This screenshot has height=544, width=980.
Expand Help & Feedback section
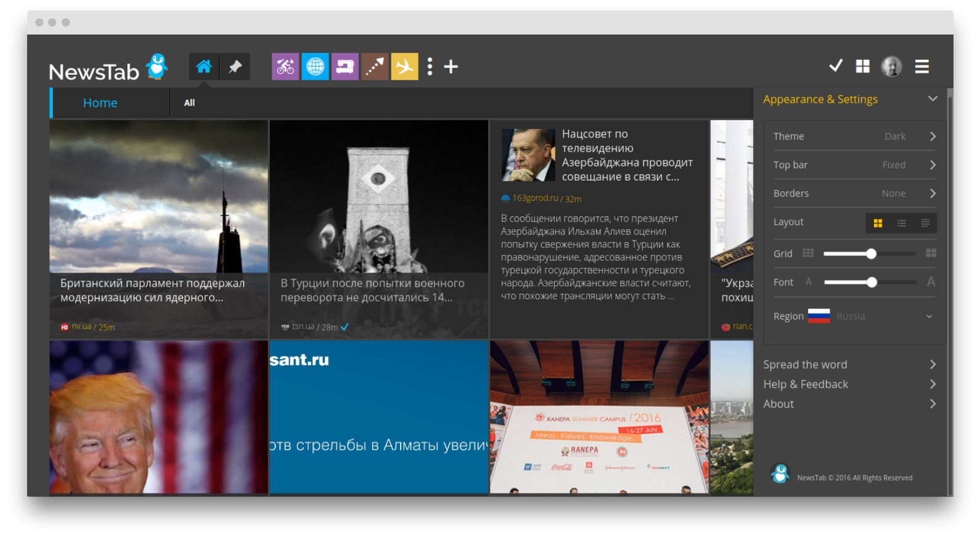click(849, 384)
